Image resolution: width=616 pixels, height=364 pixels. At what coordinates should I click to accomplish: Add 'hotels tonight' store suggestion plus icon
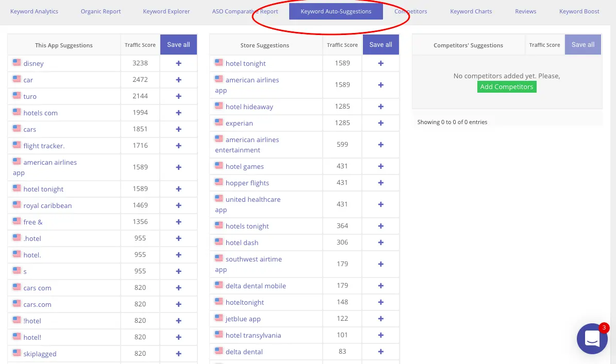[380, 226]
